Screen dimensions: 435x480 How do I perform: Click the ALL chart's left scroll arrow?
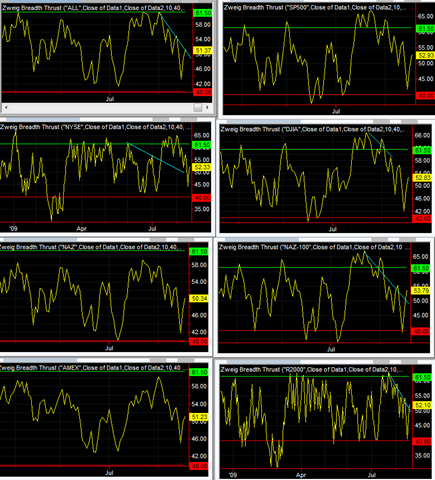[x=6, y=107]
